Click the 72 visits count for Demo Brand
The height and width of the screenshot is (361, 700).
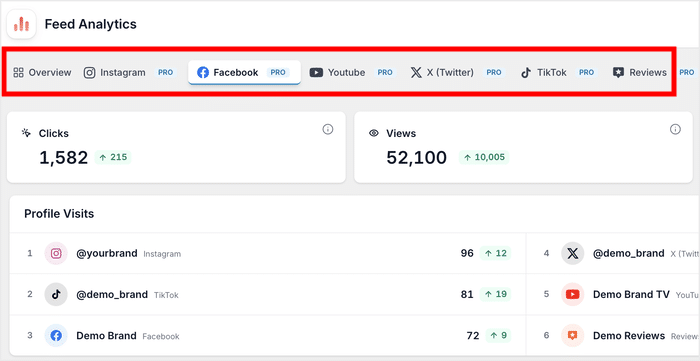click(x=473, y=336)
